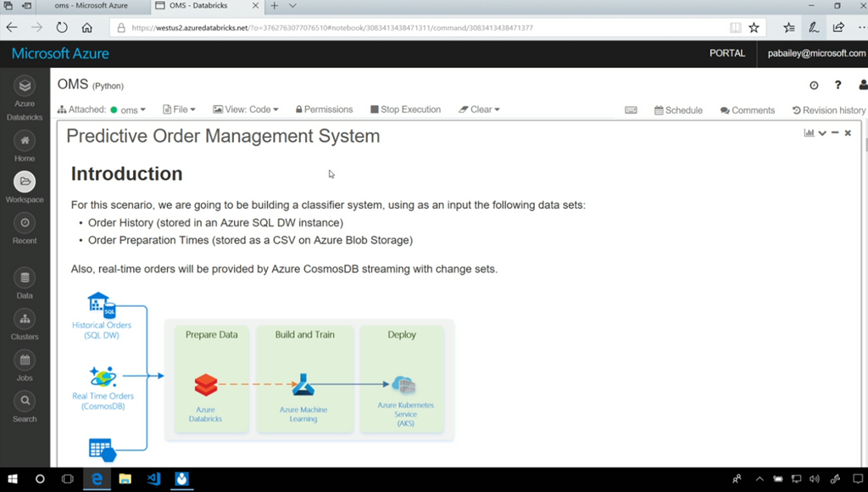The height and width of the screenshot is (492, 868).
Task: Open favorites hub icon
Action: coord(789,28)
